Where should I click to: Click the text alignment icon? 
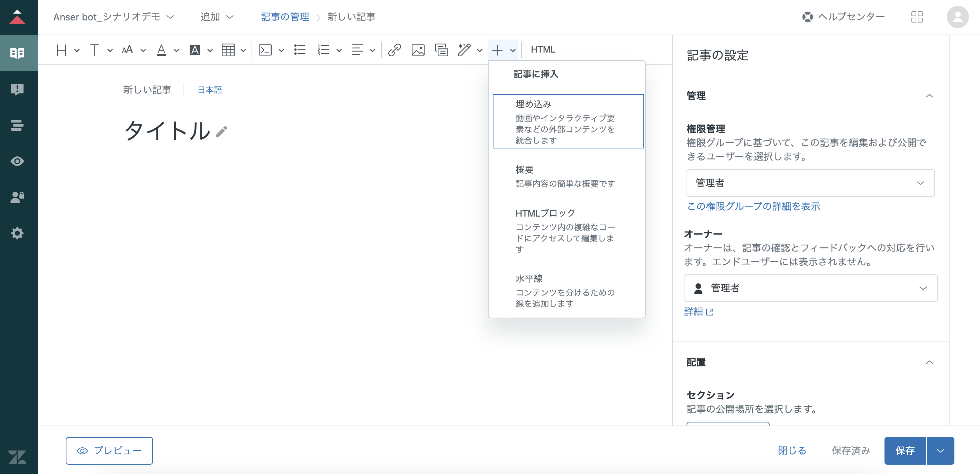(x=357, y=50)
